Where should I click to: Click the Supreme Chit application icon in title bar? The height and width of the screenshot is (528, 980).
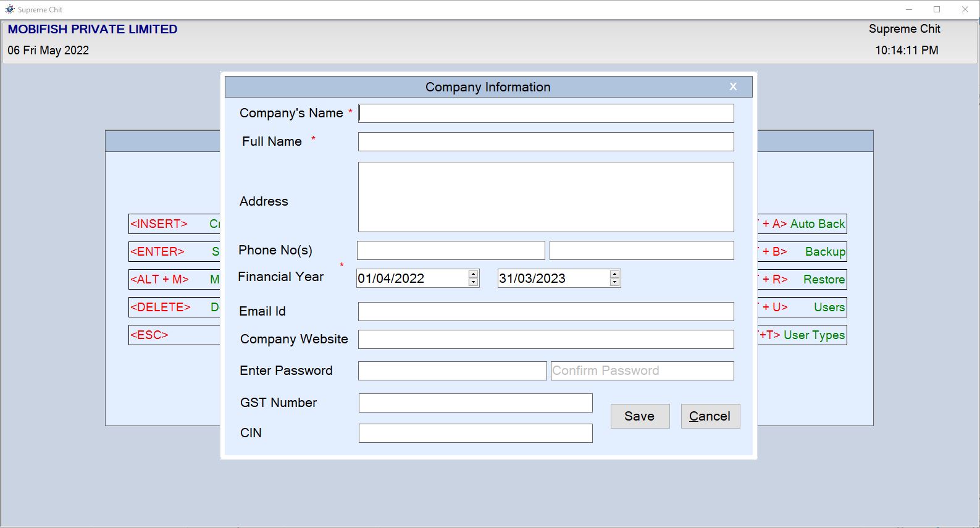tap(9, 9)
